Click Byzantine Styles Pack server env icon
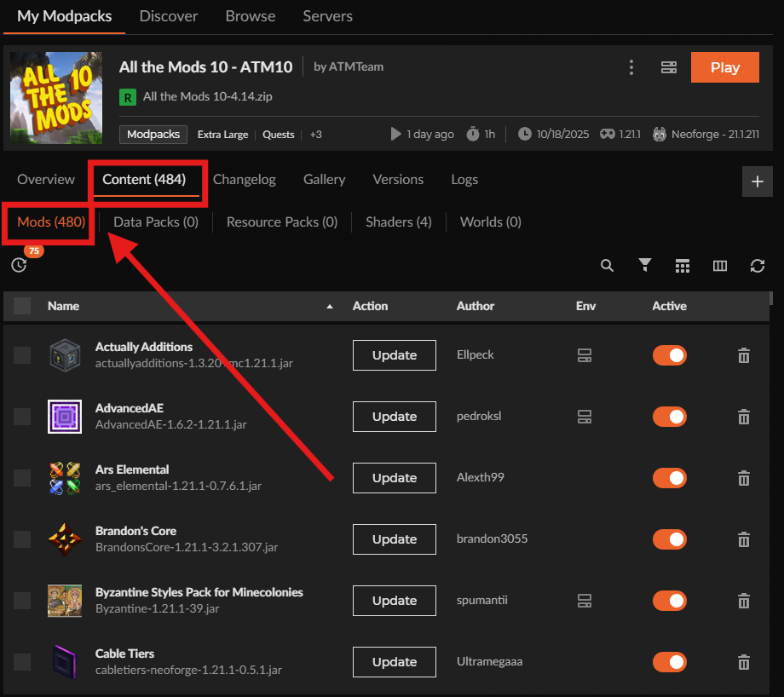This screenshot has height=697, width=784. click(585, 601)
